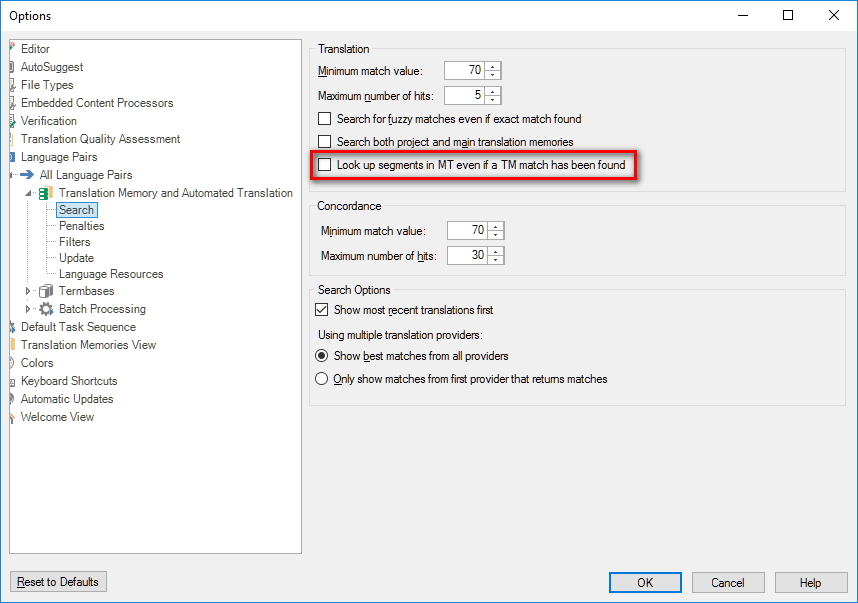The image size is (858, 603).
Task: Click the Concordance maximum number of hits field
Action: (466, 256)
